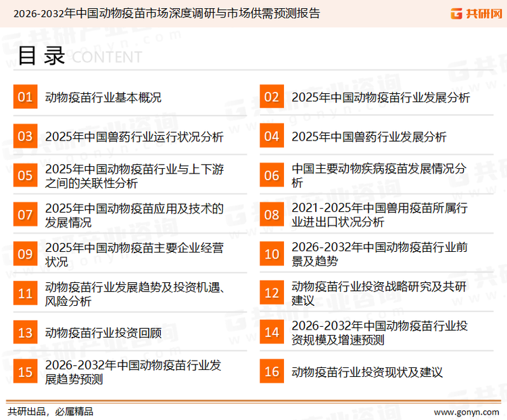Open chapter on 投资规模及增速预测

[380, 333]
